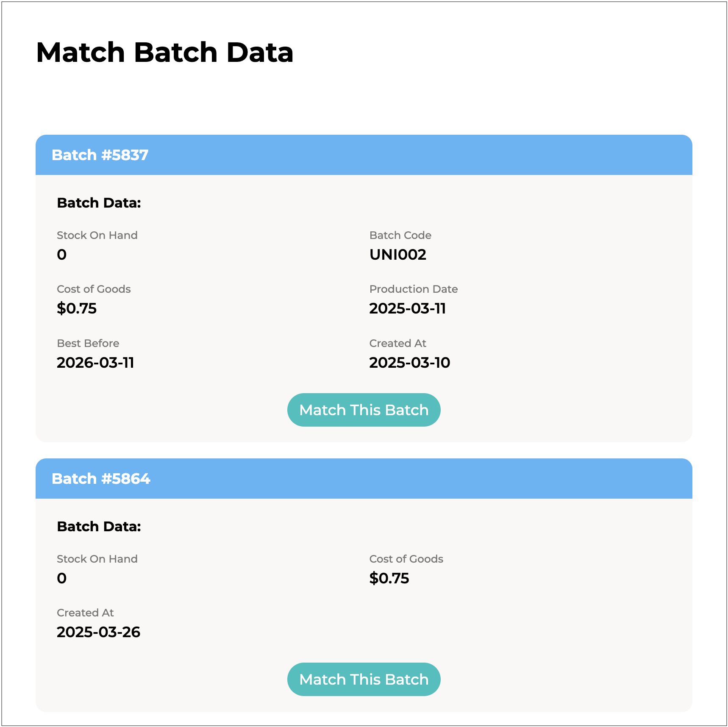Viewport: 728px width, 727px height.
Task: Click the Match Batch Data page title
Action: click(164, 53)
